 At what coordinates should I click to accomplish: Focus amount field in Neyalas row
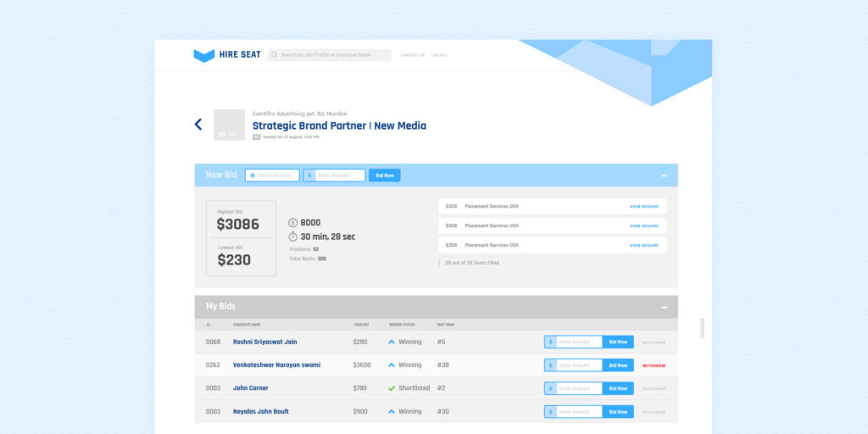click(579, 412)
